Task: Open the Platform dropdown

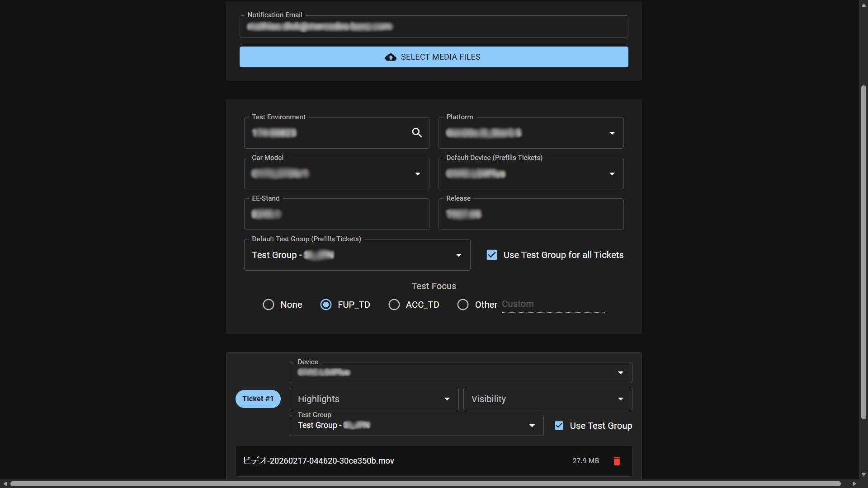Action: pyautogui.click(x=612, y=133)
